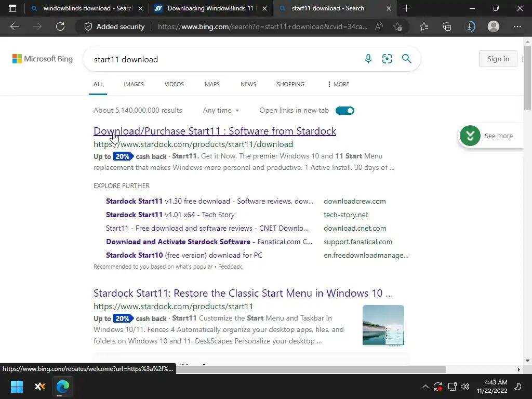Open a new browser tab
The image size is (532, 399).
406,8
